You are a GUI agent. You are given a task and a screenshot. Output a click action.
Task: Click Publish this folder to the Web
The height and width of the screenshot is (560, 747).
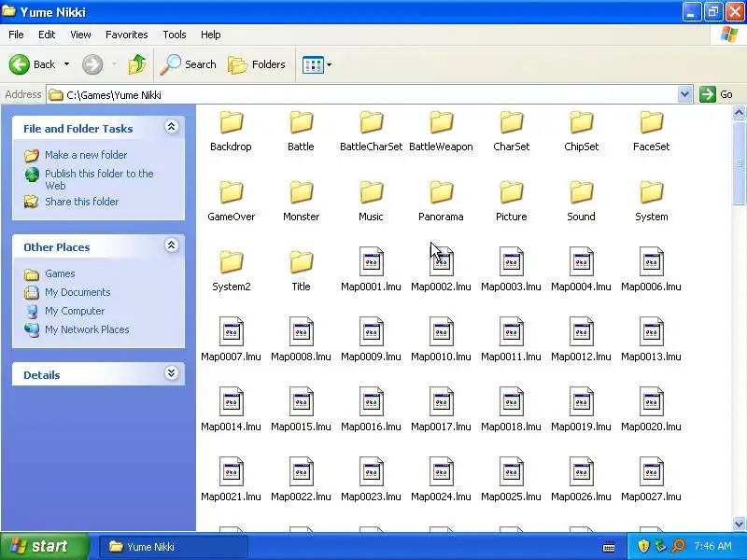click(99, 179)
